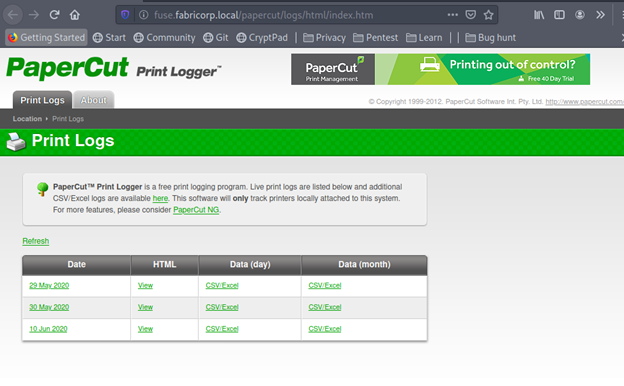
Task: View HTML log for 10 Jun 2020
Action: [145, 329]
